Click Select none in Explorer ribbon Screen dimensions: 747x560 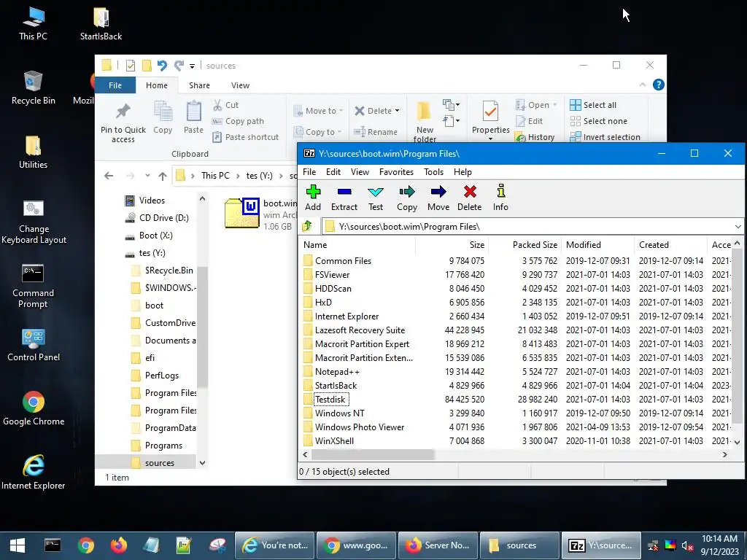point(599,121)
